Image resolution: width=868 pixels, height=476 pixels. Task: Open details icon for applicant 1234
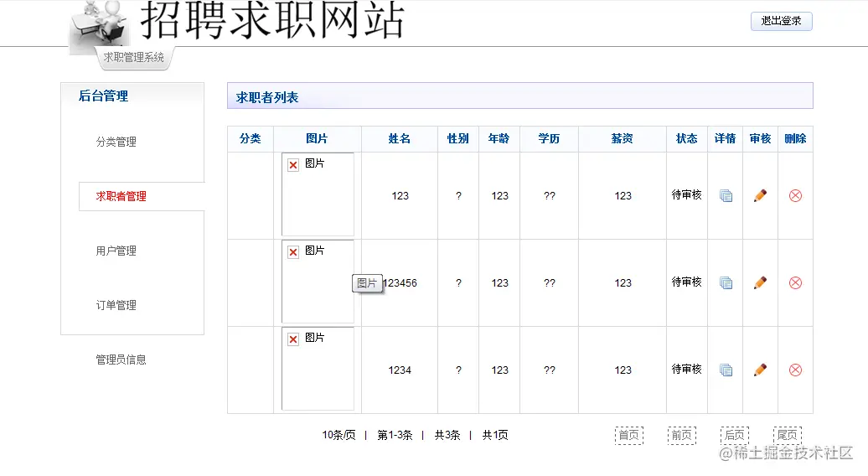click(726, 370)
